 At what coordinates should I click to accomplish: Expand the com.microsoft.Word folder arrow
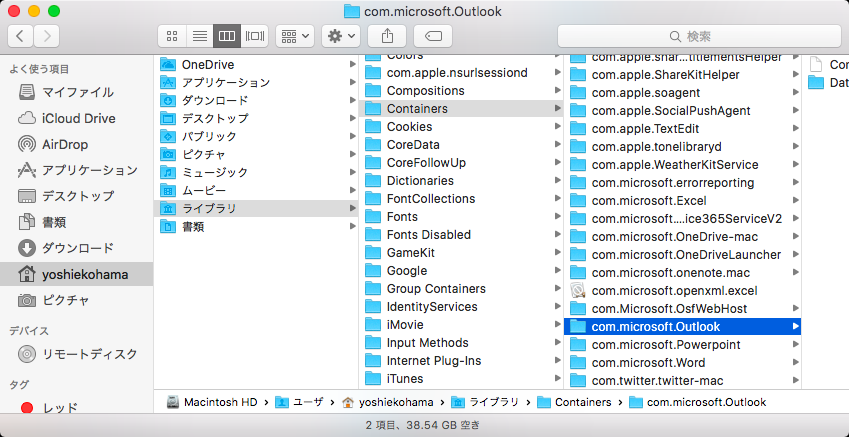pyautogui.click(x=795, y=362)
